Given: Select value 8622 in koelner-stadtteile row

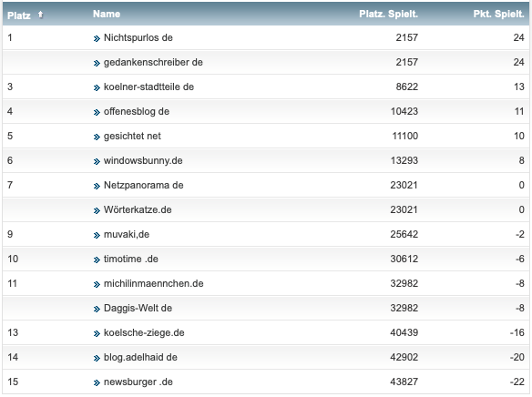Looking at the screenshot, I should [407, 87].
